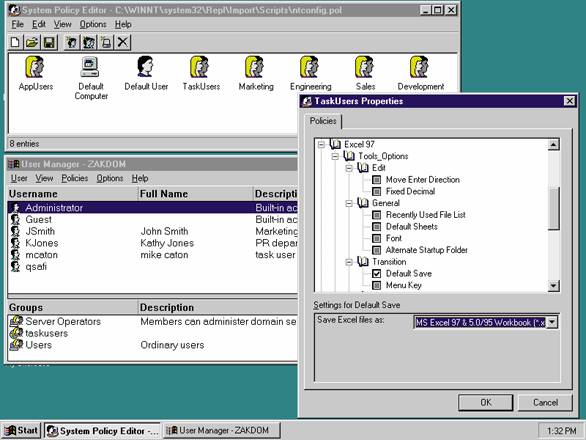Click the Guest user icon in User Manager
Image resolution: width=586 pixels, height=440 pixels.
click(x=15, y=219)
